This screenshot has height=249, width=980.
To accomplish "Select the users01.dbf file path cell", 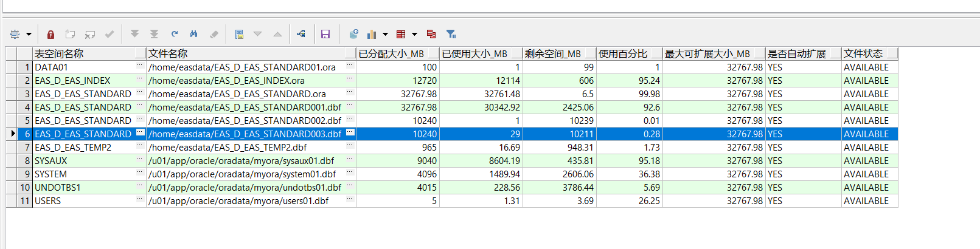I will (251, 200).
